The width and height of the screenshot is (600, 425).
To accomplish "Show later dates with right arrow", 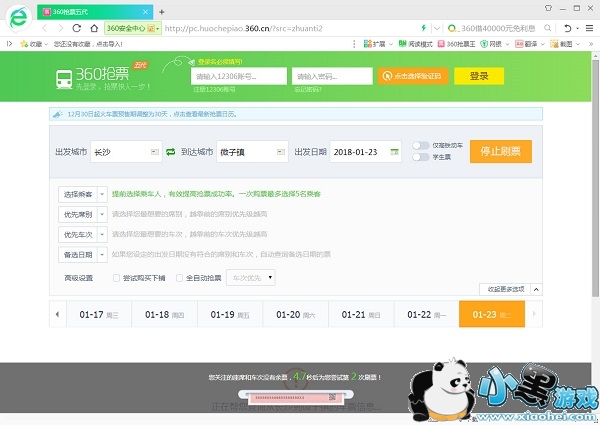I will [534, 314].
